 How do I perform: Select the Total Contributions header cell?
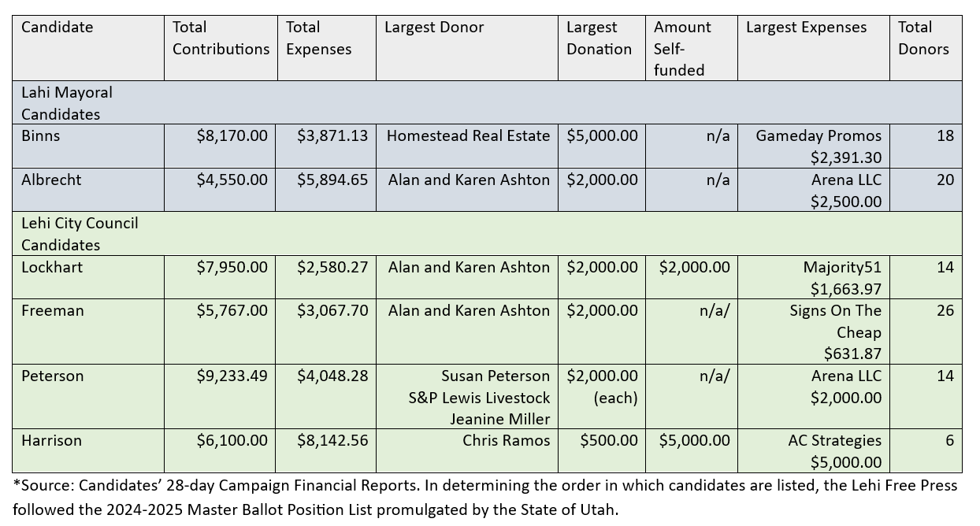[x=221, y=38]
